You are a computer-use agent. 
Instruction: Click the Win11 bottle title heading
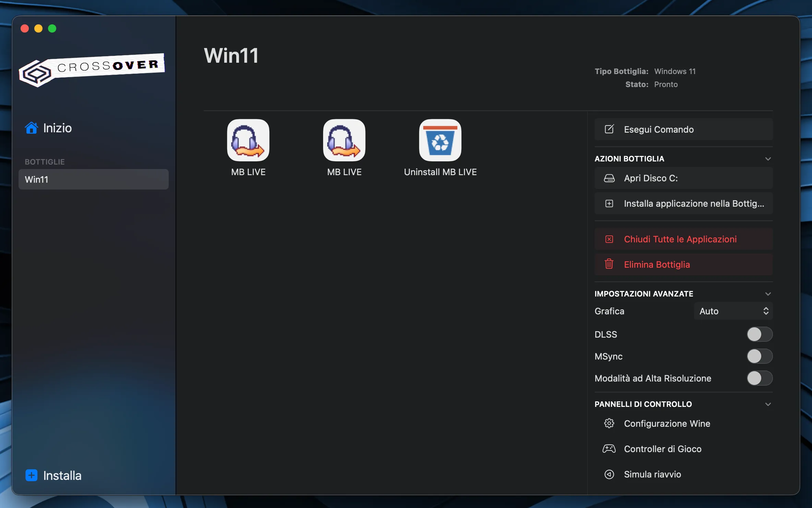[x=231, y=56]
